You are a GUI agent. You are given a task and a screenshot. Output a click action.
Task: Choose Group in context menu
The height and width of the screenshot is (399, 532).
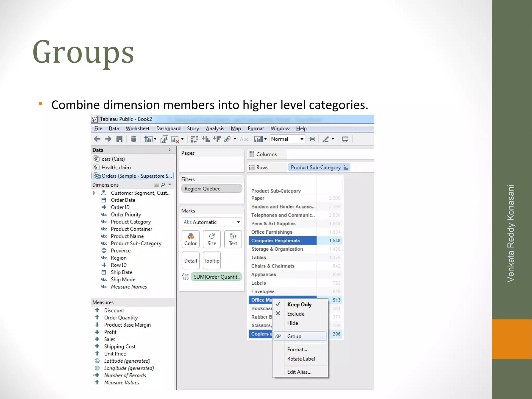click(300, 336)
